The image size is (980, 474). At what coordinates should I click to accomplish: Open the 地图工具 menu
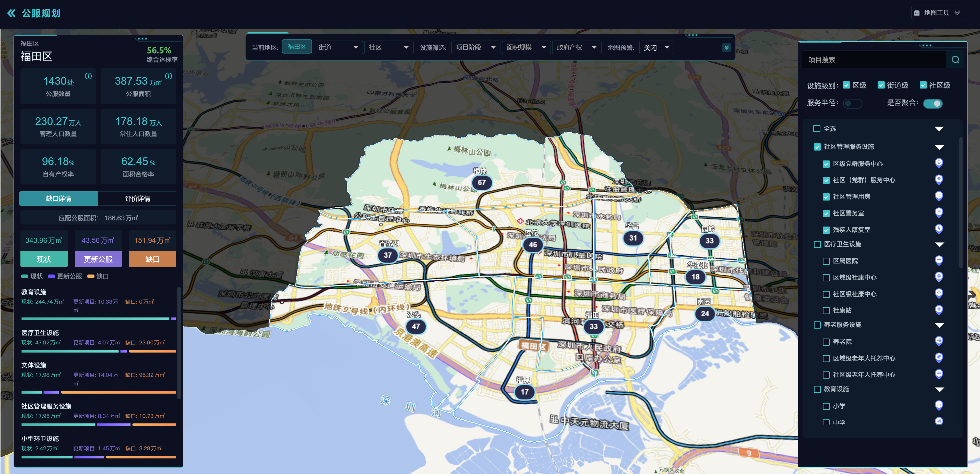click(937, 13)
